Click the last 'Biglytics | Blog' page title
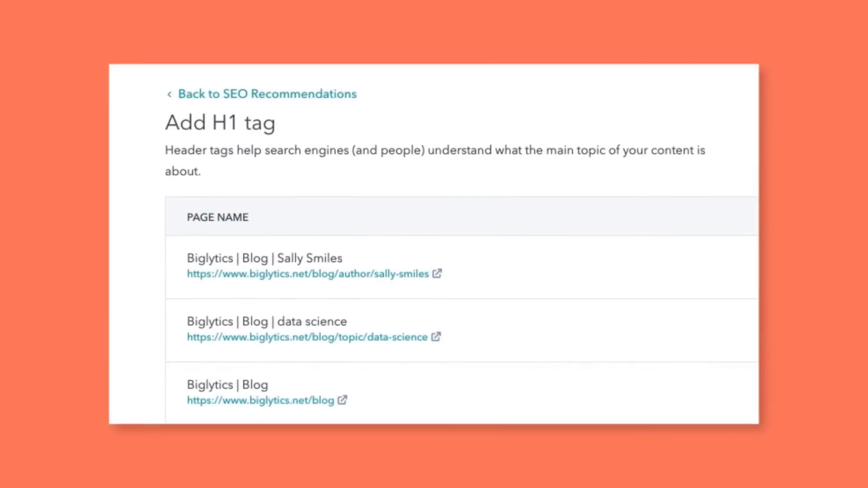Viewport: 868px width, 488px height. 227,385
